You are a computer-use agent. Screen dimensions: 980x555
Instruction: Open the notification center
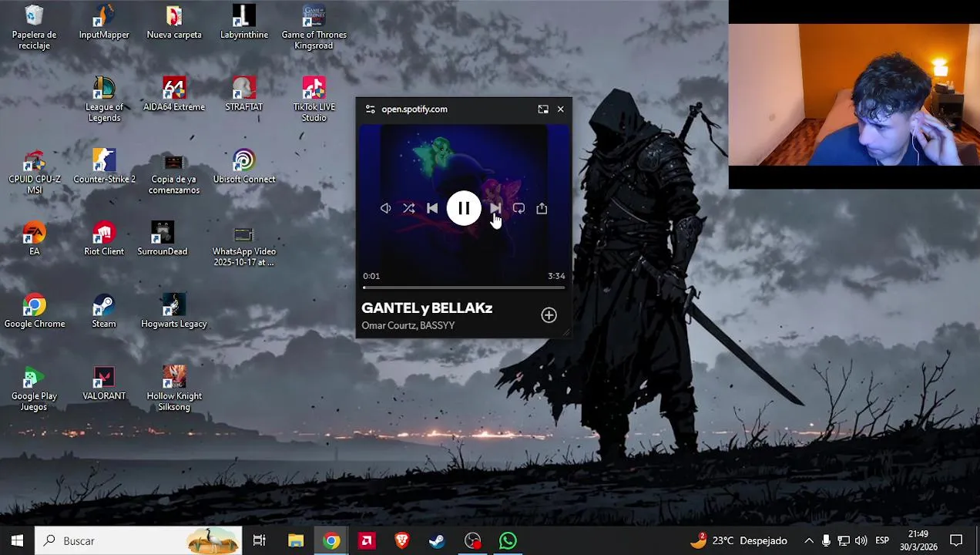956,540
